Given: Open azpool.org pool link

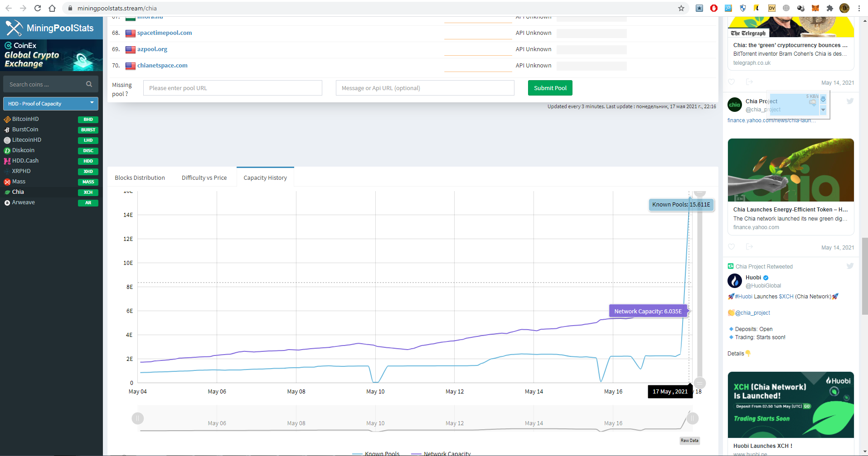Looking at the screenshot, I should [x=152, y=49].
